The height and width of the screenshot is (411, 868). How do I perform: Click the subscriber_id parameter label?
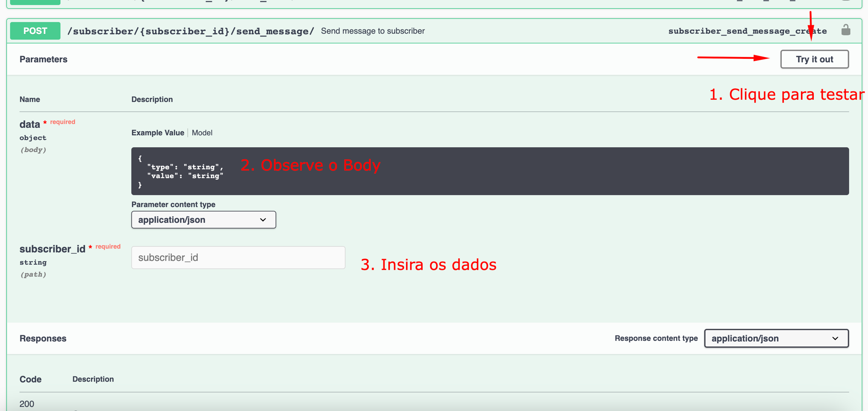point(52,249)
